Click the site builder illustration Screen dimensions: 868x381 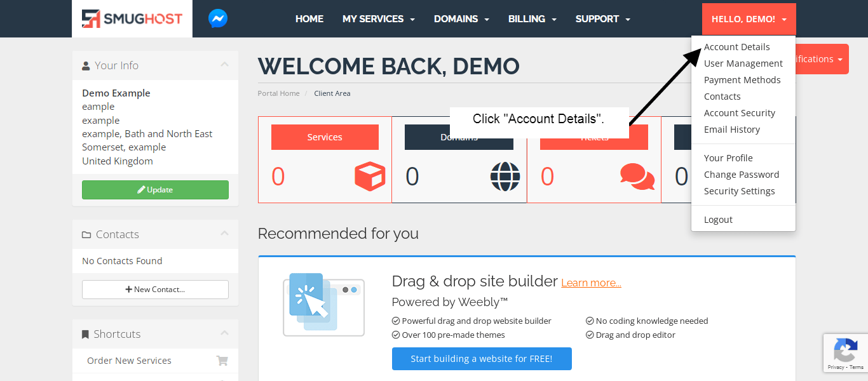click(x=323, y=304)
